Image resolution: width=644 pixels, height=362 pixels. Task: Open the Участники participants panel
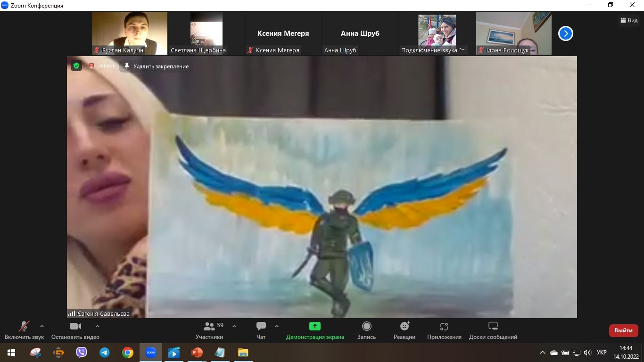(209, 330)
